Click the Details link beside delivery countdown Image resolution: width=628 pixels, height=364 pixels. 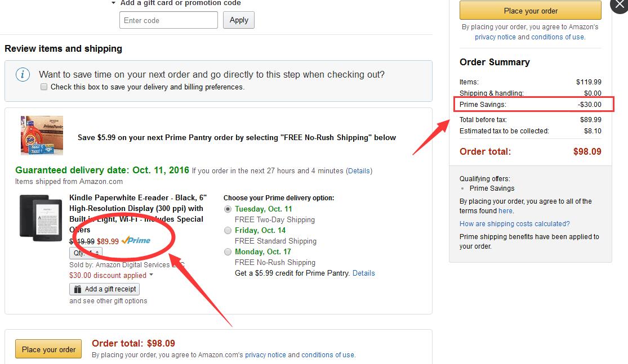coord(359,170)
